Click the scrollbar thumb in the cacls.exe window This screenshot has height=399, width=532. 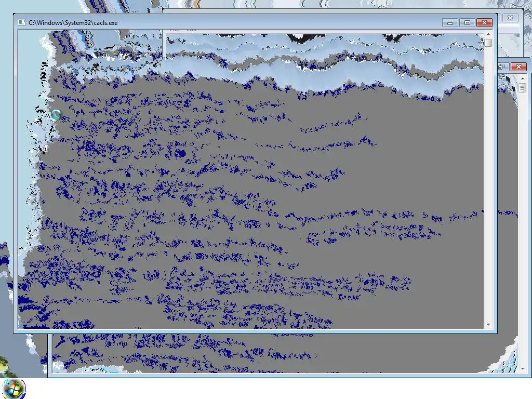488,43
